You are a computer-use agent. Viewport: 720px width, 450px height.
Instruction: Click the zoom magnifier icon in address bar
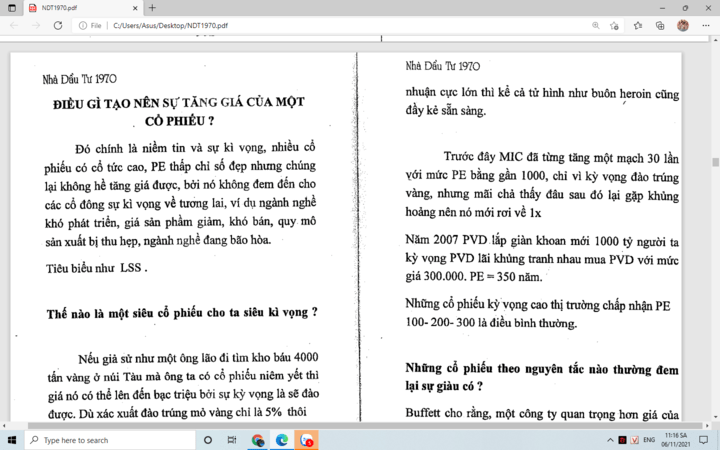pyautogui.click(x=596, y=25)
